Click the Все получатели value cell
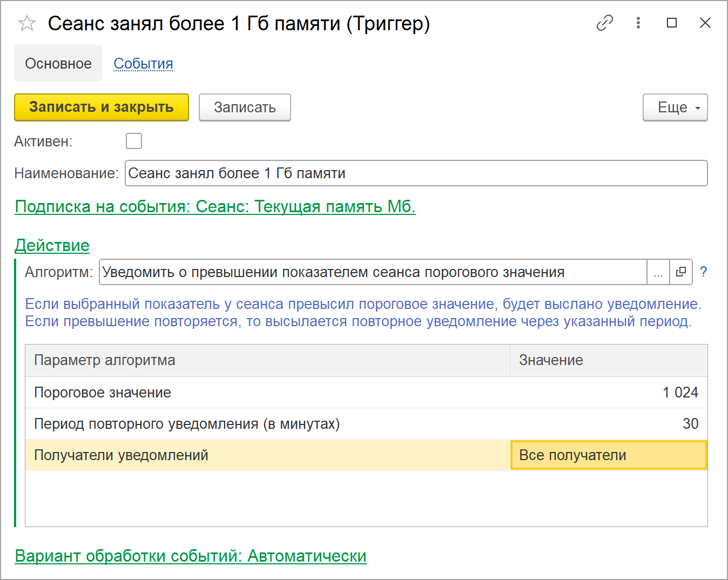Screen dimensions: 728x580 609,455
